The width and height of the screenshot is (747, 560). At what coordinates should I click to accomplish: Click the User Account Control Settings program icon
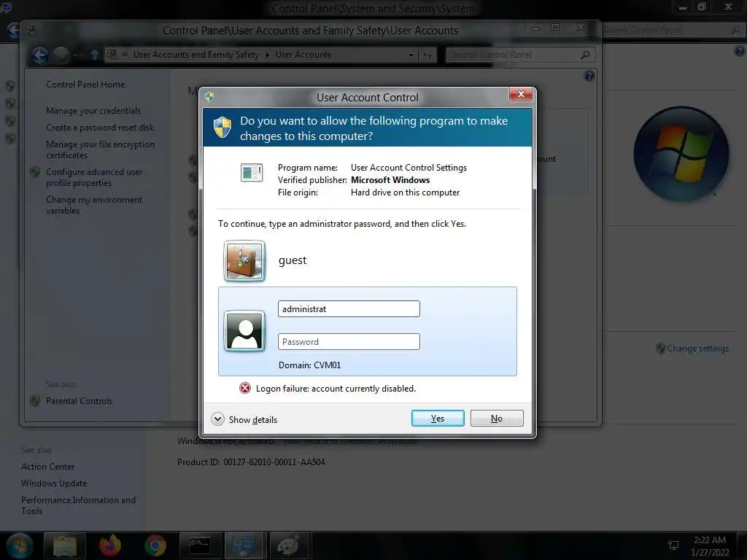(x=252, y=172)
